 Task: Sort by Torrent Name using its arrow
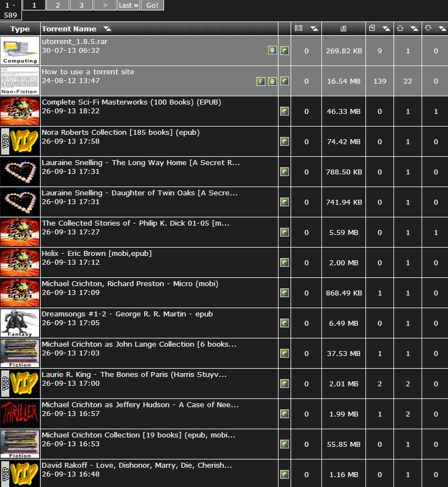(107, 29)
